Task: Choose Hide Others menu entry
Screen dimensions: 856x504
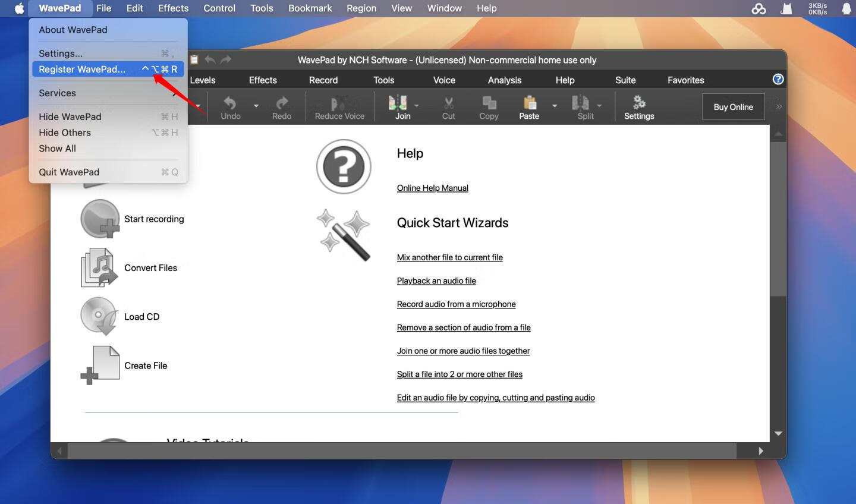Action: pos(108,133)
